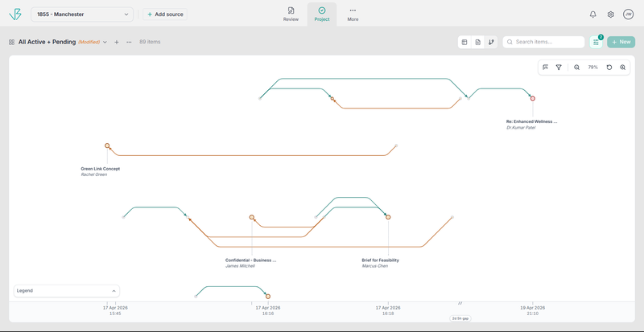The height and width of the screenshot is (332, 644).
Task: Open view options ellipsis next to 89 items
Action: pos(129,42)
